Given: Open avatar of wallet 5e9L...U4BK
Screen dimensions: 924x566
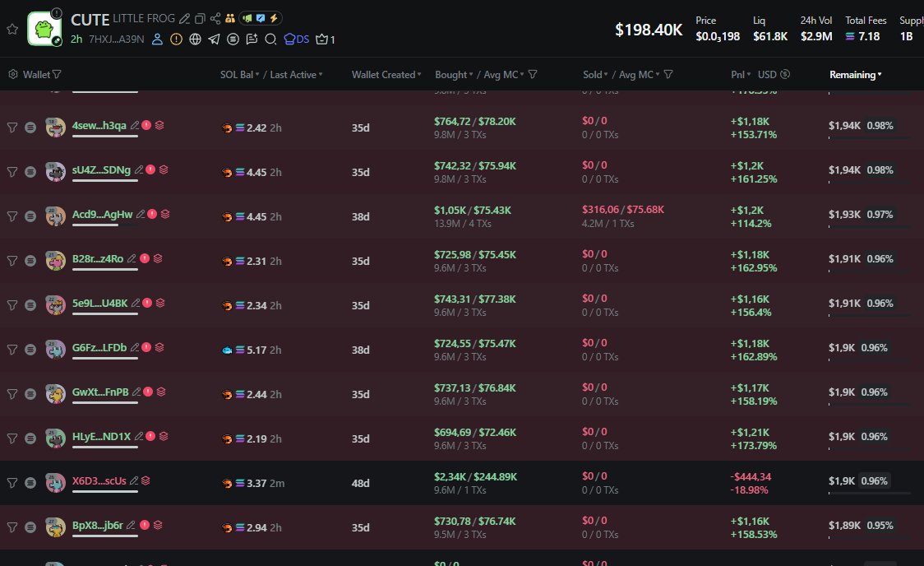Looking at the screenshot, I should (x=55, y=305).
